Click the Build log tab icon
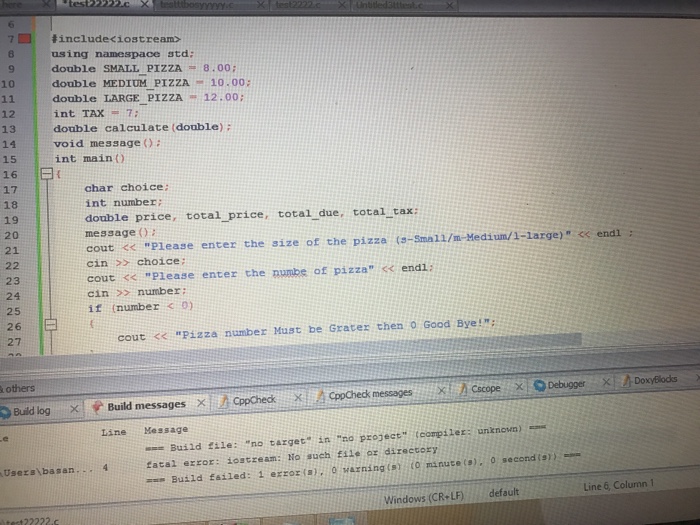Screen dimensions: 700x525 click(x=5, y=412)
